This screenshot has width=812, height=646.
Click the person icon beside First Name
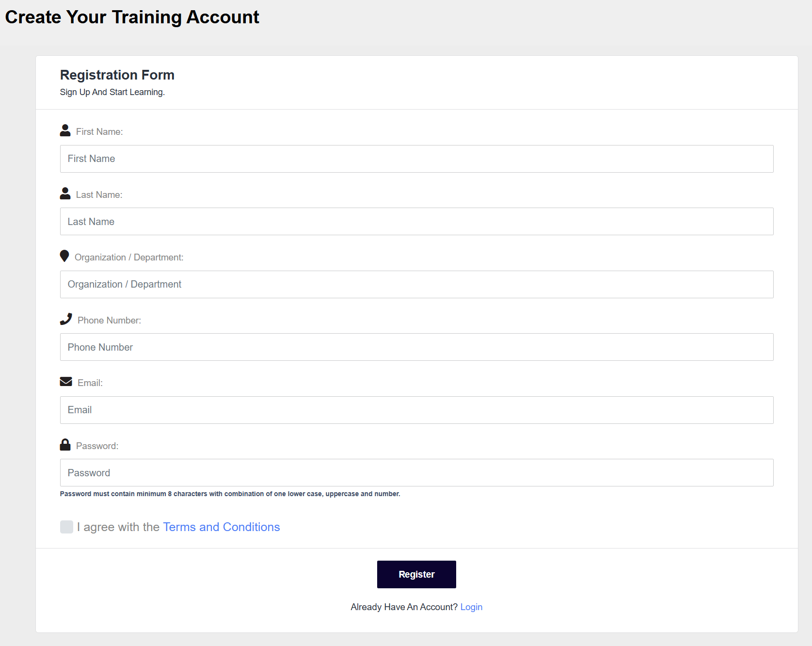coord(65,130)
